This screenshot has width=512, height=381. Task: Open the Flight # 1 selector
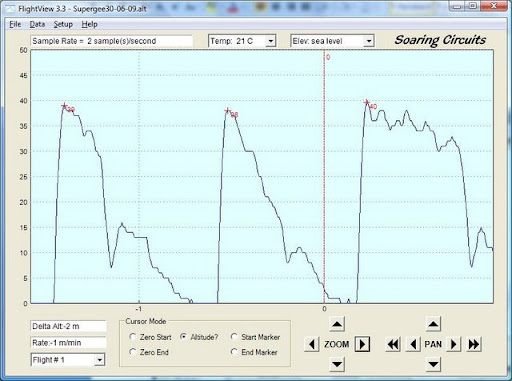[x=99, y=360]
